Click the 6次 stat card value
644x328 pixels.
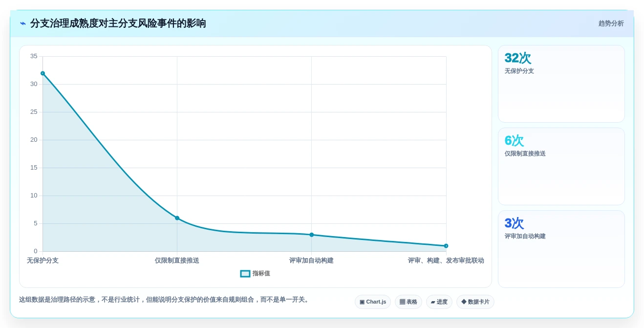click(x=514, y=141)
